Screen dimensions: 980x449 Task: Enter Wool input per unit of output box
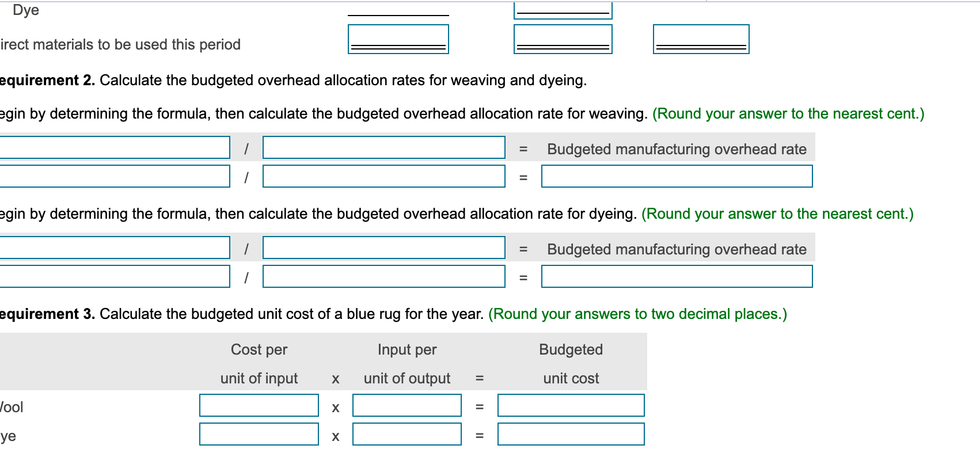[x=407, y=405]
